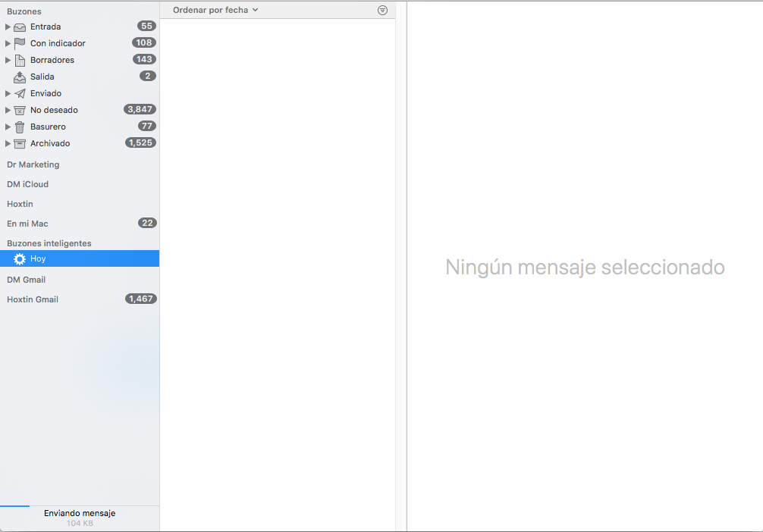Click the Salida outbox icon
763x532 pixels.
point(20,77)
